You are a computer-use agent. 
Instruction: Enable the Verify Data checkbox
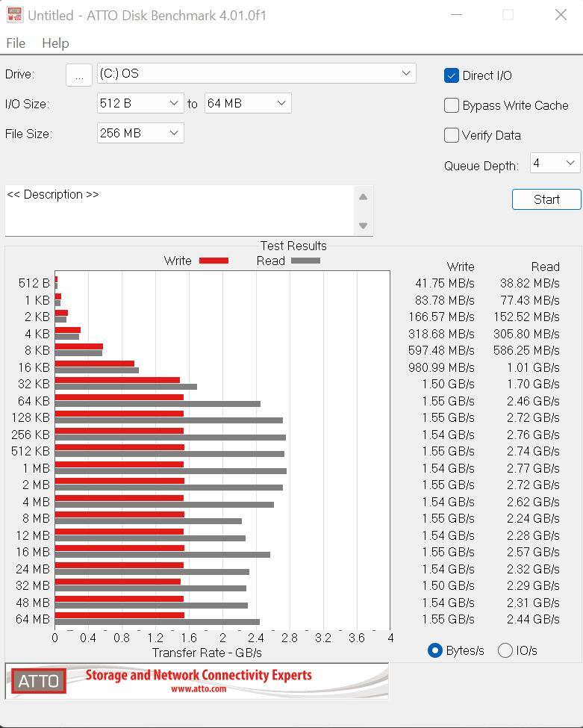click(x=452, y=135)
